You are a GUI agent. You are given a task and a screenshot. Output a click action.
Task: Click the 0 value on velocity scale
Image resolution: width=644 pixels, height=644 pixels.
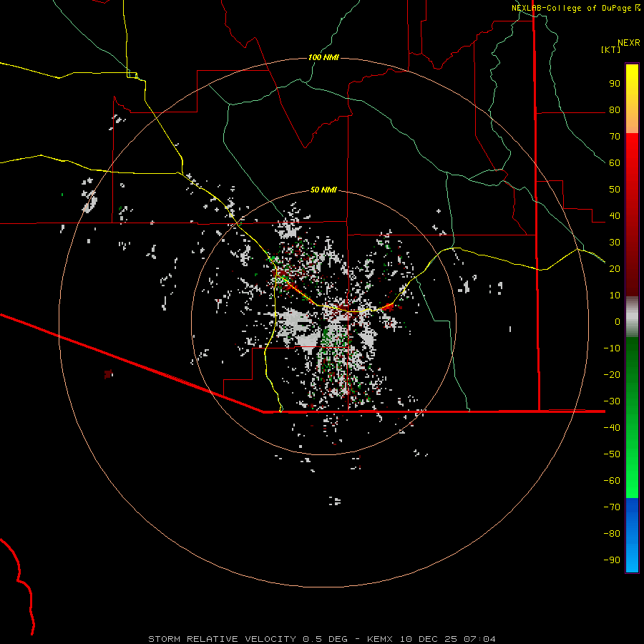coord(618,322)
